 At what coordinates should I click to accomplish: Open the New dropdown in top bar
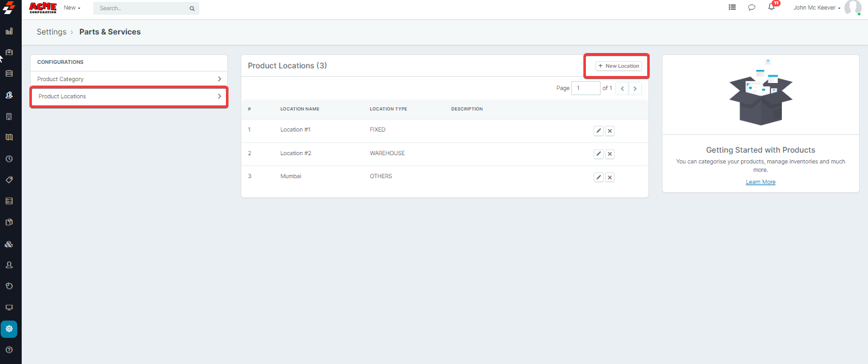point(72,8)
